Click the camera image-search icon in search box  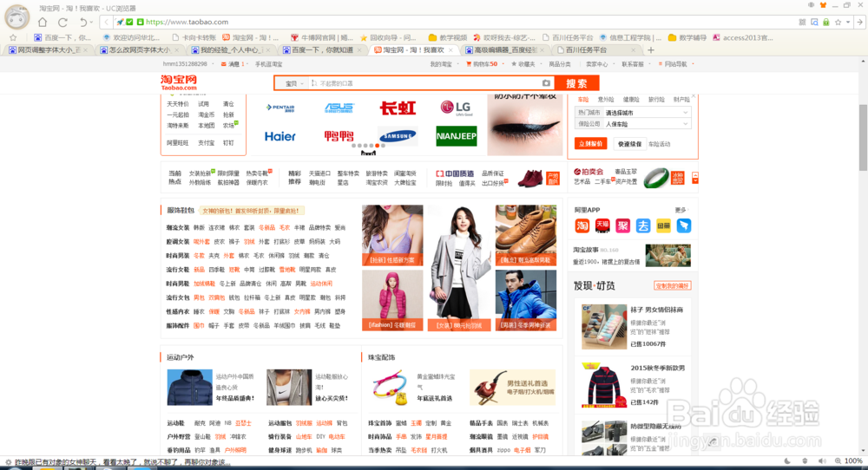point(546,83)
